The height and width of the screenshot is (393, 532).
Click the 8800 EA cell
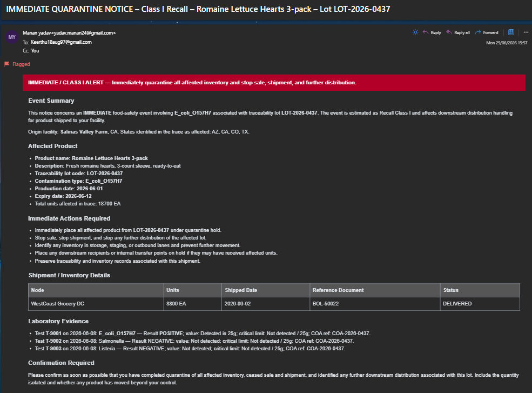click(x=192, y=304)
